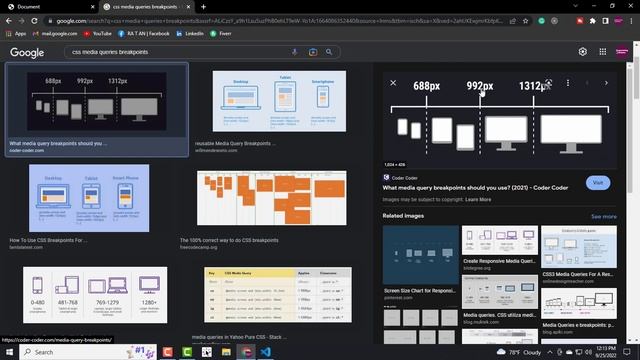Open the coder-coder breakpoints thumbnail result
This screenshot has height=360, width=640.
tap(97, 101)
